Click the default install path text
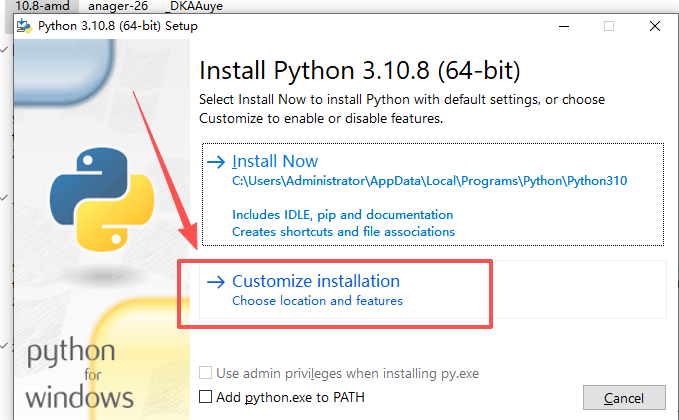This screenshot has height=420, width=679. [430, 181]
